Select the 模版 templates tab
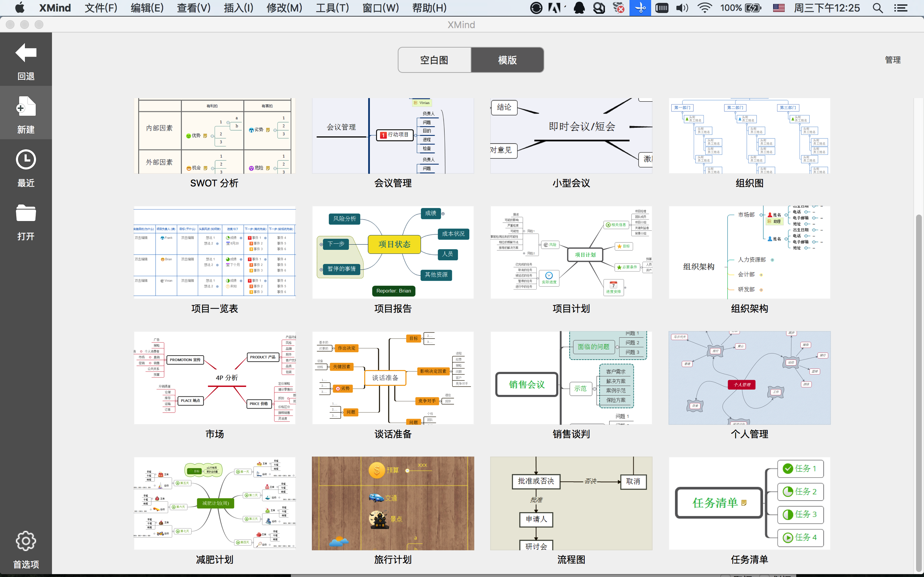The height and width of the screenshot is (577, 924). coord(507,60)
